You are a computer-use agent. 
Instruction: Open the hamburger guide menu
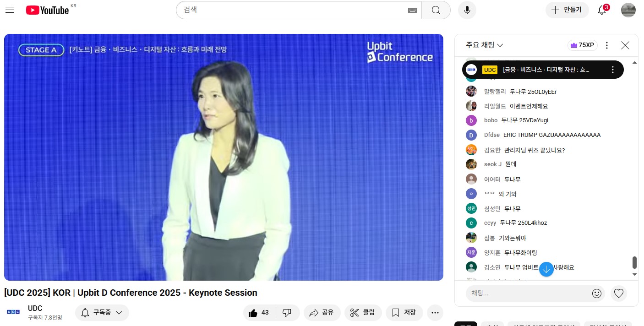10,10
